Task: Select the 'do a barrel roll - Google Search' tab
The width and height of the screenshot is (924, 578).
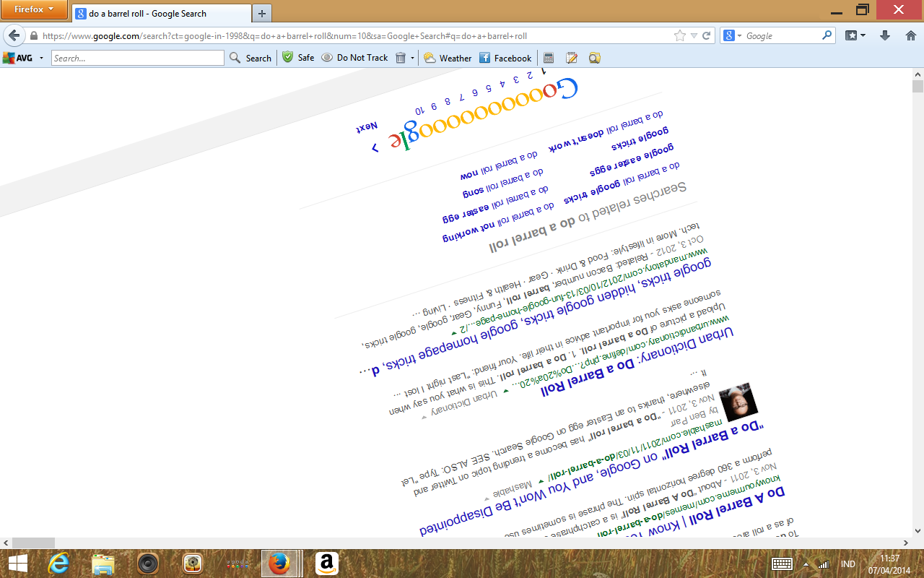Action: pos(160,13)
